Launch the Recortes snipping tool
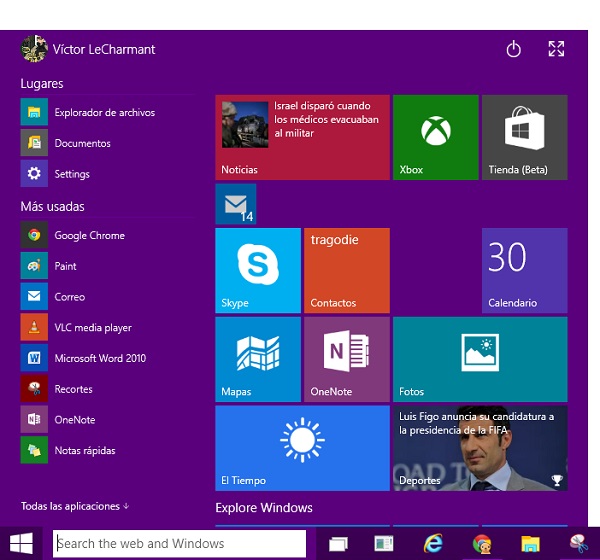600x560 pixels. coord(34,389)
